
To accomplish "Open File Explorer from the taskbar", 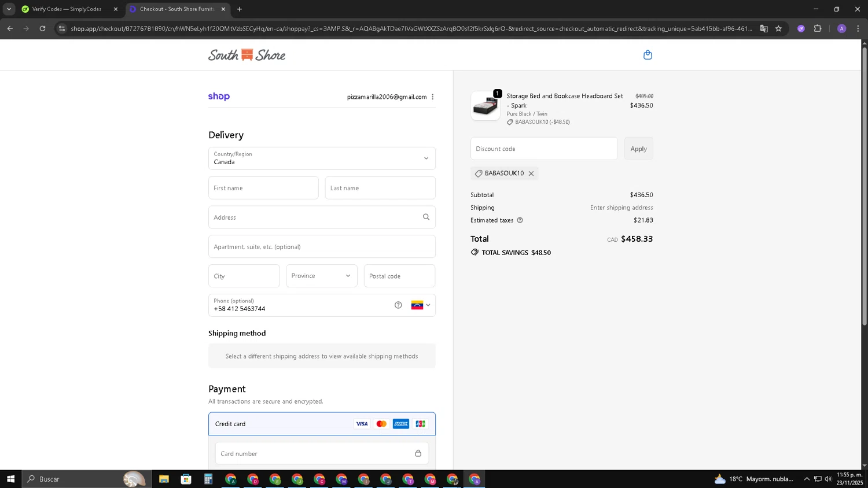I will [164, 479].
